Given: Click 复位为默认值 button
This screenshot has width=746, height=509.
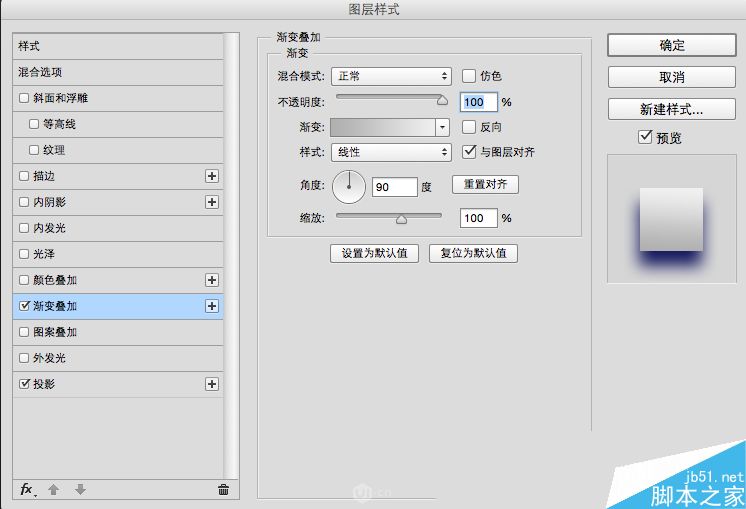Looking at the screenshot, I should point(473,253).
